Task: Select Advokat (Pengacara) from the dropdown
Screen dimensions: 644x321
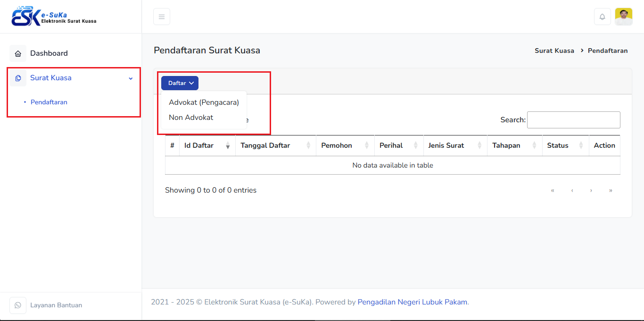Action: coord(204,102)
